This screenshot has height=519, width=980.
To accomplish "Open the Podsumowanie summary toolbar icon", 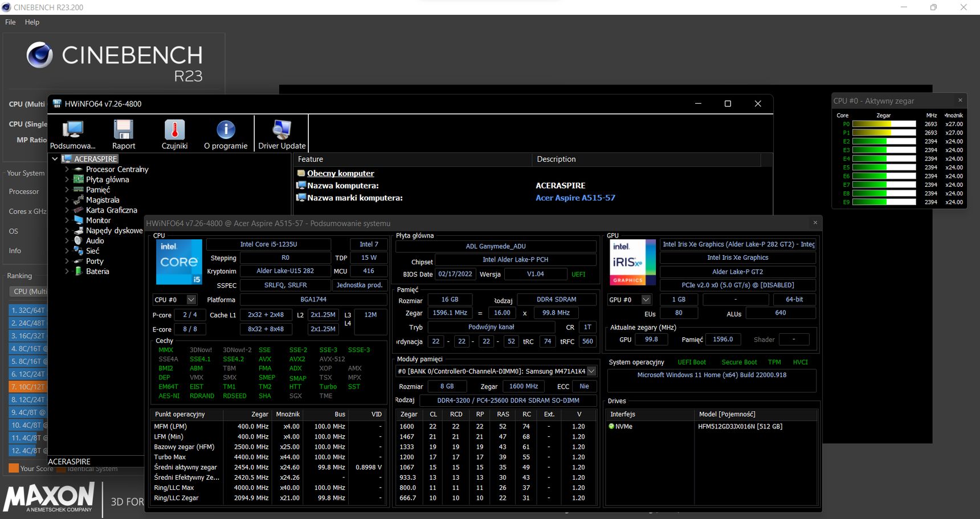I will (x=73, y=130).
